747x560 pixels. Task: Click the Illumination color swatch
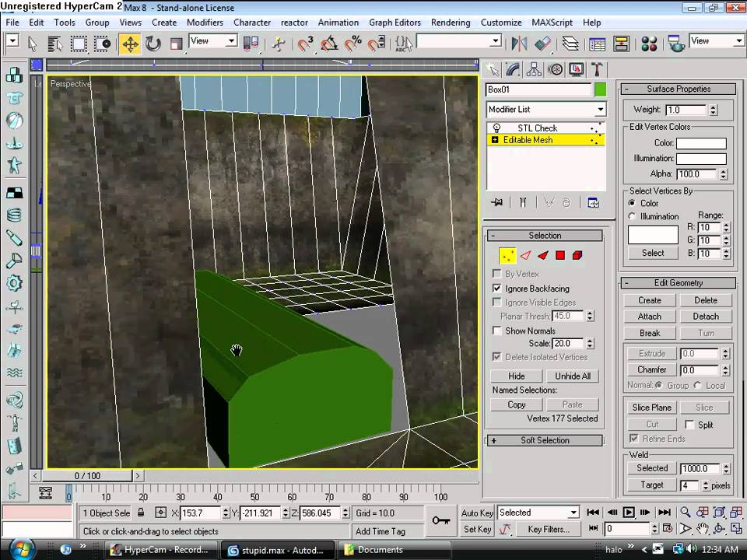(x=701, y=159)
